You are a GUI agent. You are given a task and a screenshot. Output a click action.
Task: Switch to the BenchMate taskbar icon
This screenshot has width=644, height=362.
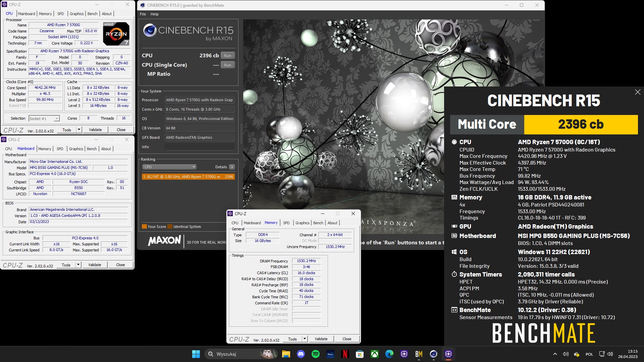click(x=419, y=354)
